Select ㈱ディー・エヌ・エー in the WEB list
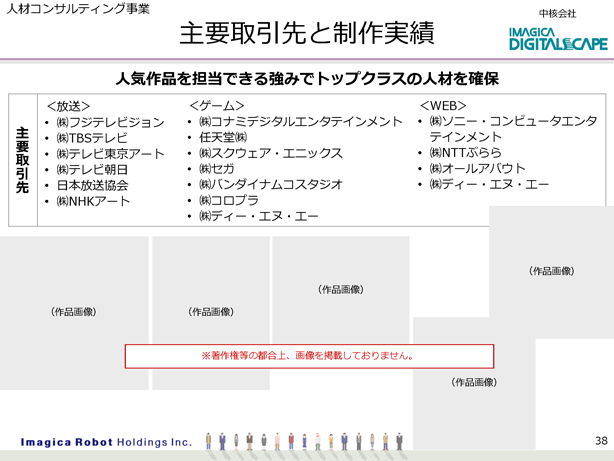The height and width of the screenshot is (461, 614). [489, 184]
